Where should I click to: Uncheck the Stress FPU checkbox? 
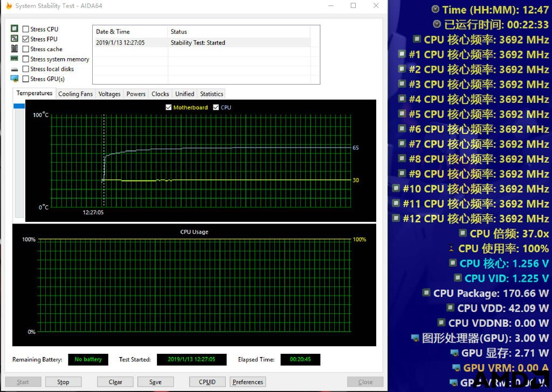(26, 39)
